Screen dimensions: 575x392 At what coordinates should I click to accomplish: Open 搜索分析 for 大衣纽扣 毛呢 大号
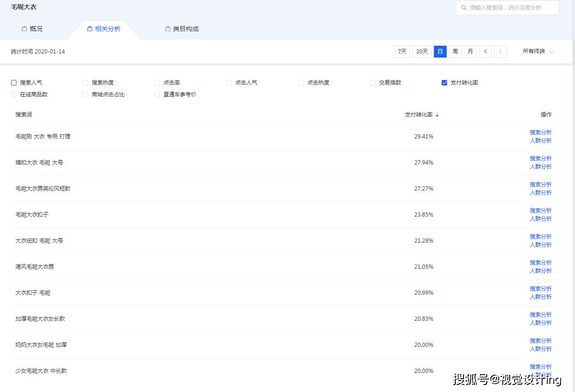[x=541, y=237]
